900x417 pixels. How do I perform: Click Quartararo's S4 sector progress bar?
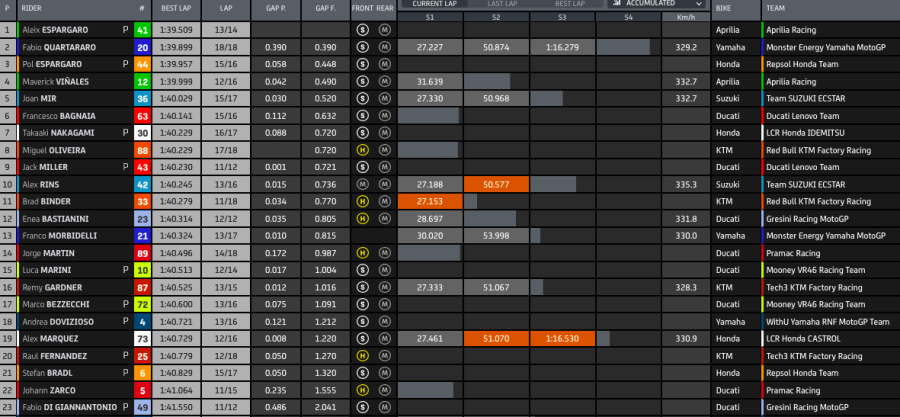[x=620, y=47]
